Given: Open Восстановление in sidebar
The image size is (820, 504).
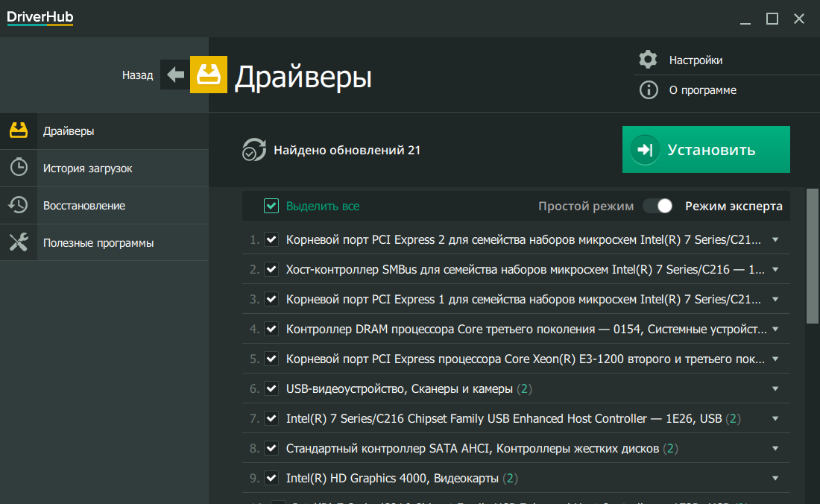Looking at the screenshot, I should click(104, 206).
